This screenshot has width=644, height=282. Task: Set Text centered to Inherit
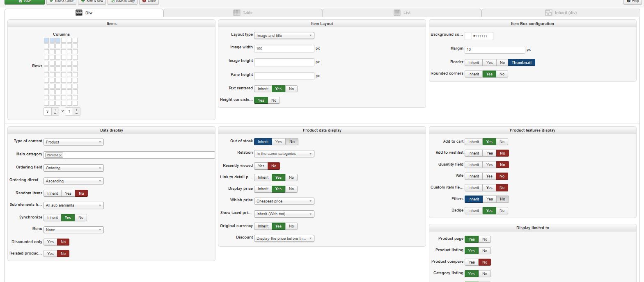click(263, 89)
